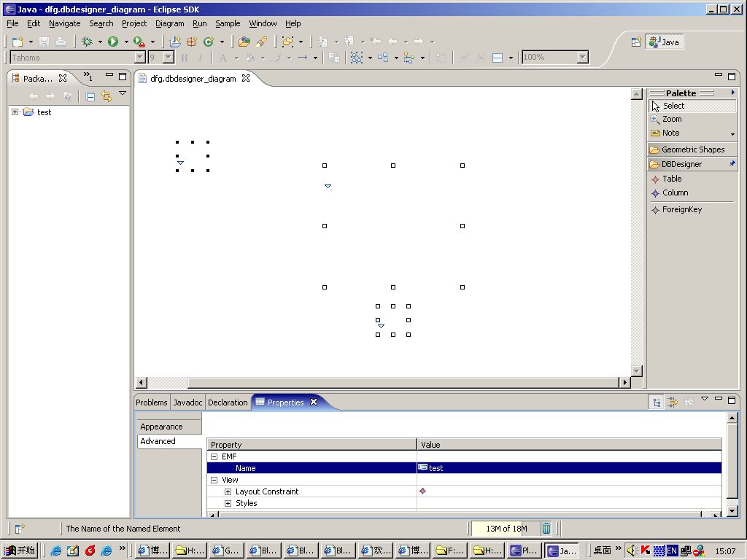Click the Name property value cell 'test'
This screenshot has width=747, height=560.
569,468
